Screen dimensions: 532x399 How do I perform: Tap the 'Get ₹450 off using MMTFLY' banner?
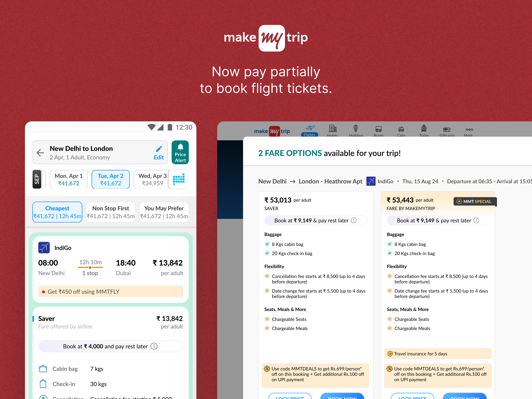[x=110, y=291]
